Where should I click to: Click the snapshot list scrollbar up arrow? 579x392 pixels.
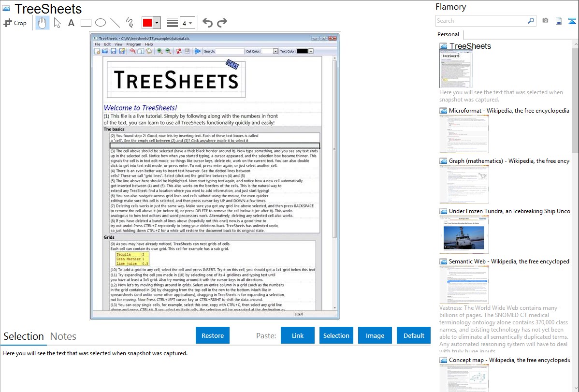click(575, 44)
